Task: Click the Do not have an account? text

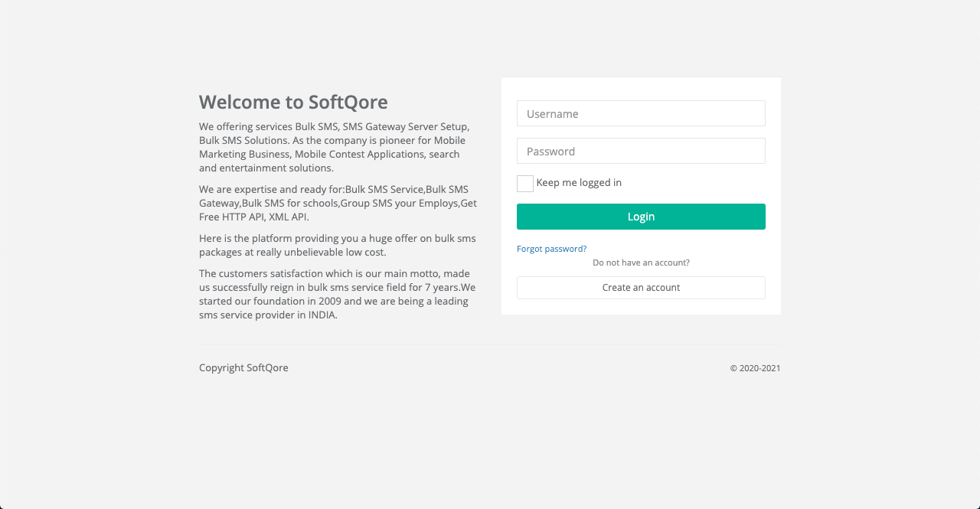Action: (x=641, y=263)
